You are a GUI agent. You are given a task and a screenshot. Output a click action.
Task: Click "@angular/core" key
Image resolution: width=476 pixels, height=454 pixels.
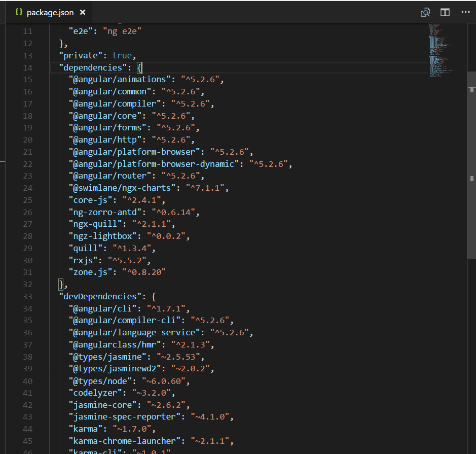point(105,116)
